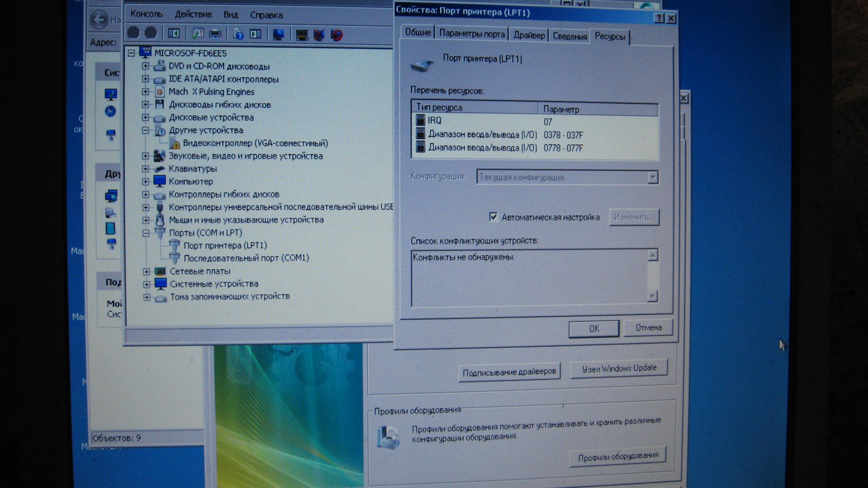Open the Текущая конфигурация dropdown
868x488 pixels.
(652, 177)
